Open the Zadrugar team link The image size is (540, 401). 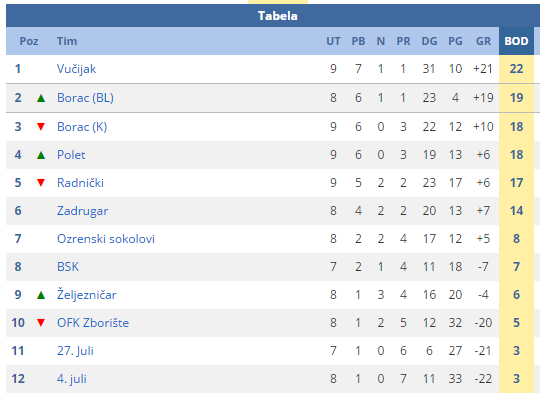pyautogui.click(x=83, y=211)
